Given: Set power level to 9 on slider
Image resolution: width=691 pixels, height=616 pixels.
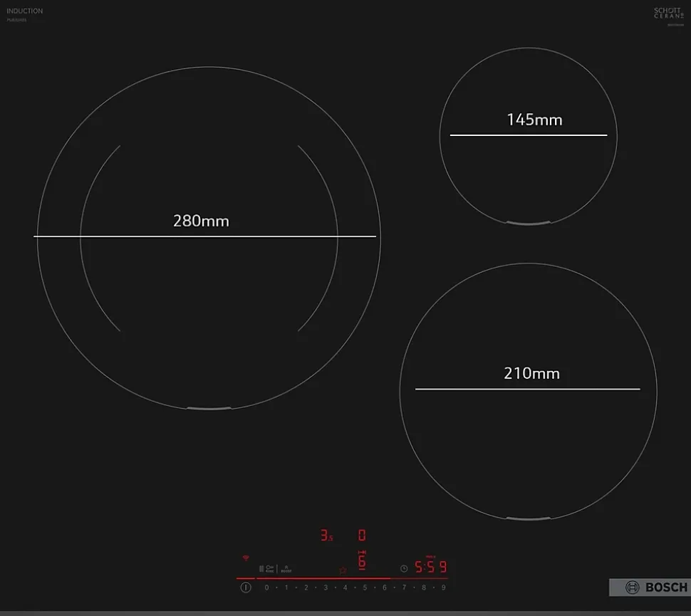Looking at the screenshot, I should 443,588.
